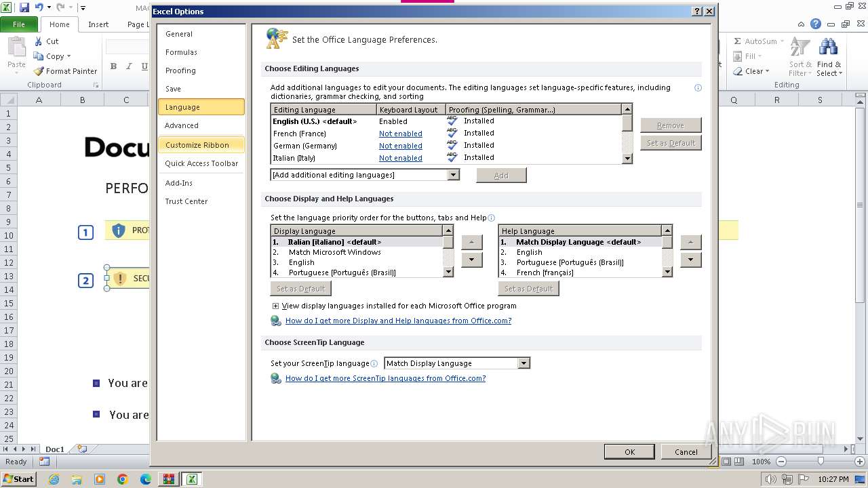
Task: Click Zoom In plus button
Action: click(860, 462)
